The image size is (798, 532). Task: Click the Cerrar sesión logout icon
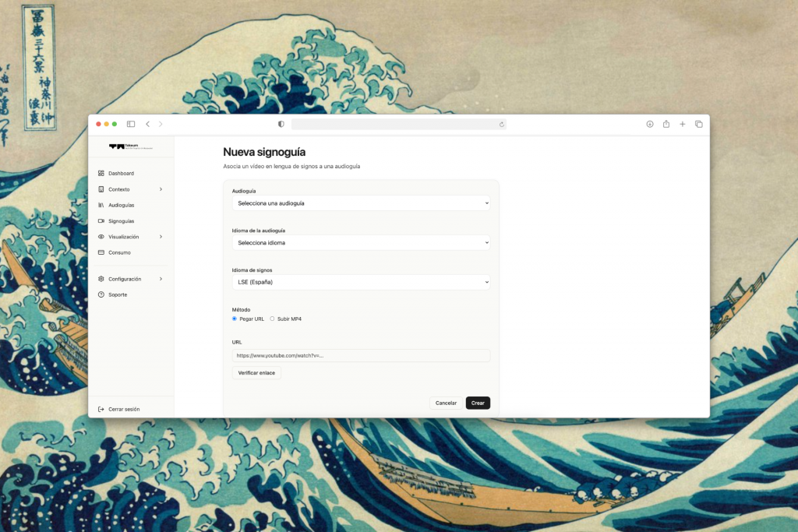[101, 409]
